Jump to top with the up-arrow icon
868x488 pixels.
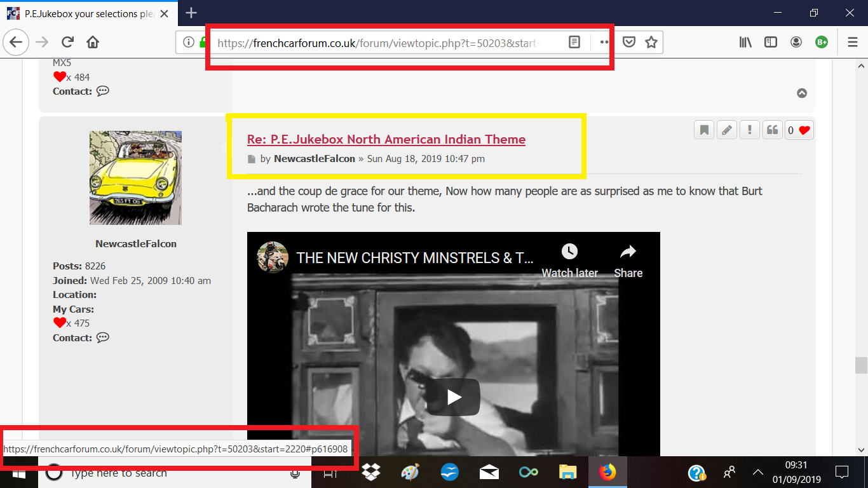(x=802, y=93)
